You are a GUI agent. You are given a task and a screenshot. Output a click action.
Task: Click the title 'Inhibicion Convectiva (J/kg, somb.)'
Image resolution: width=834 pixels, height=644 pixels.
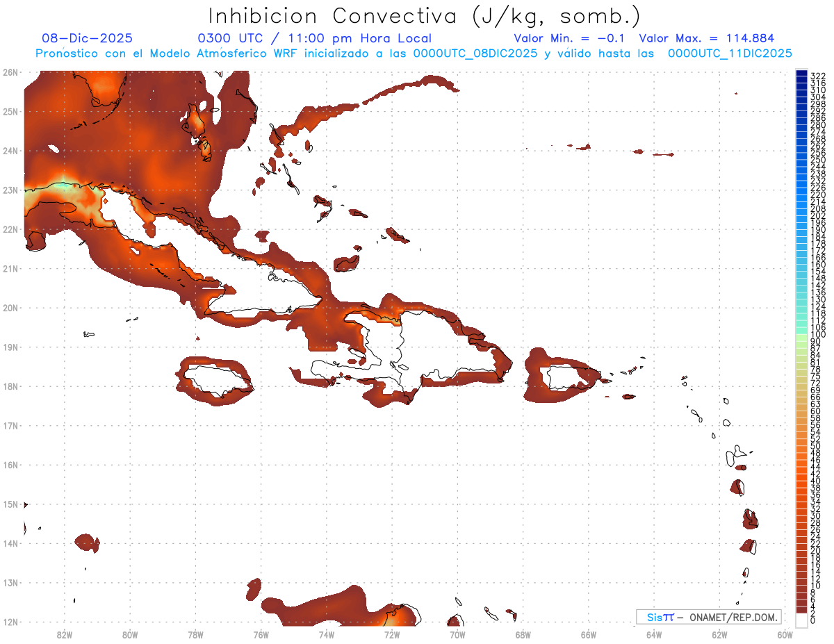point(425,16)
